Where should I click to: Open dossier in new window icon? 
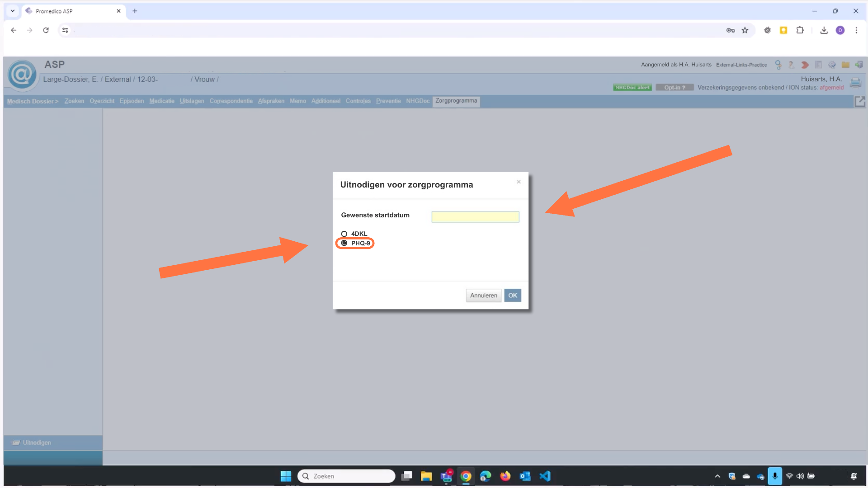click(x=859, y=102)
